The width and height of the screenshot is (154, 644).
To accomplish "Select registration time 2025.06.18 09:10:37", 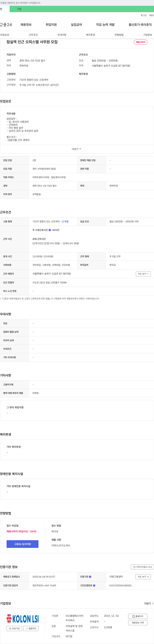I will coord(44,577).
